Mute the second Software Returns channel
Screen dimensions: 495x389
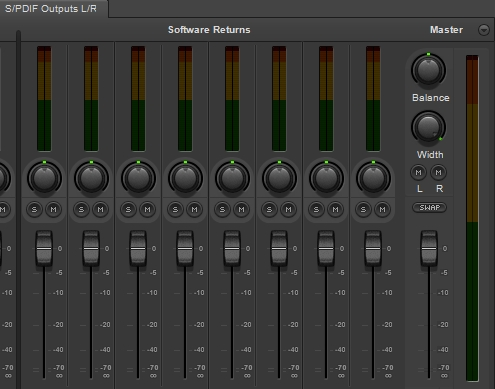[100, 209]
